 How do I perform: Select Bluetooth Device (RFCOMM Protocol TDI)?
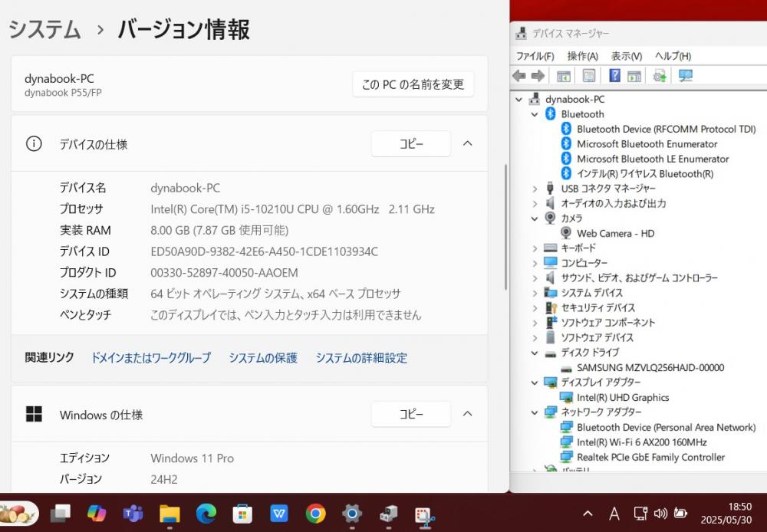pos(667,129)
